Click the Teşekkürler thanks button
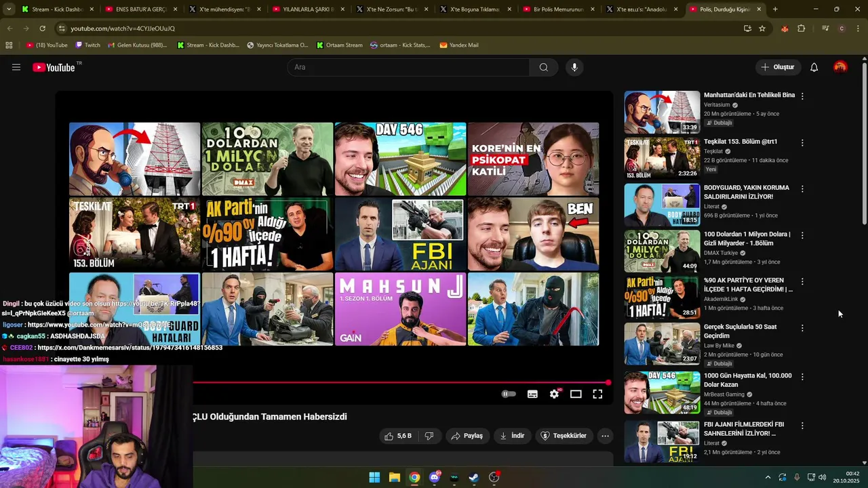The height and width of the screenshot is (488, 868). (563, 436)
